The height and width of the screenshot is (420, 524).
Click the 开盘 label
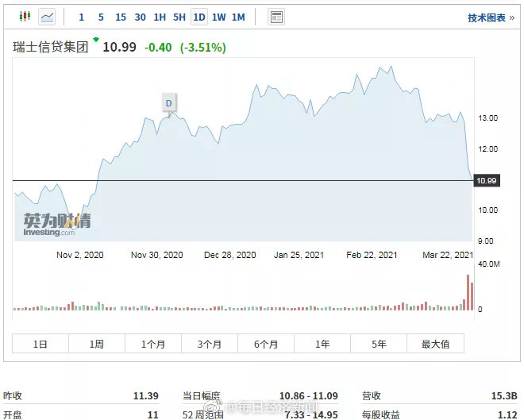pyautogui.click(x=13, y=415)
